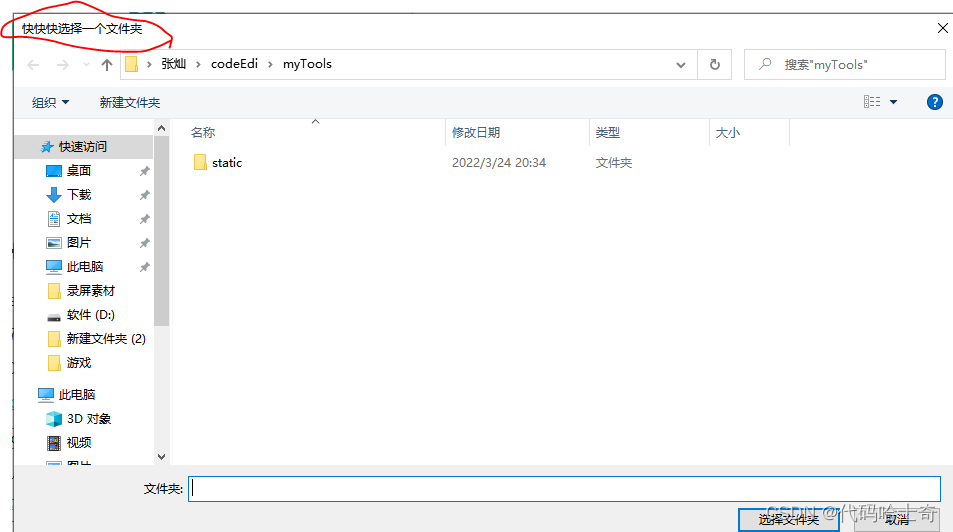Click 取消 button

pyautogui.click(x=897, y=520)
